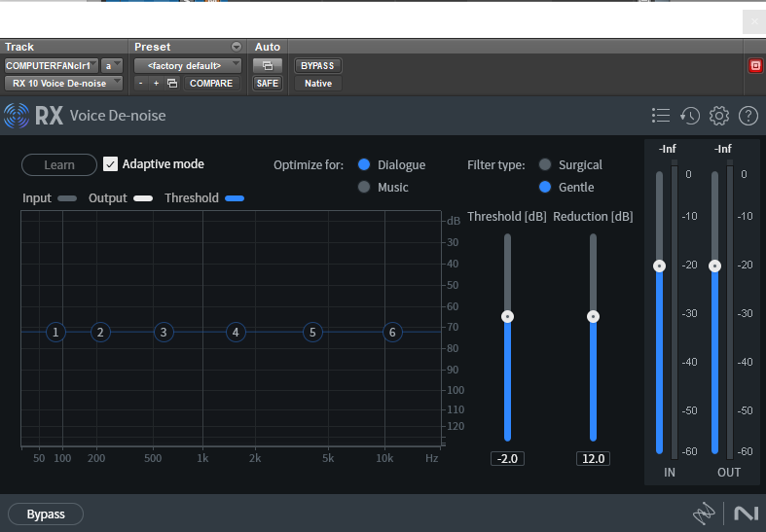Click the OUT gain slider handle

(714, 266)
